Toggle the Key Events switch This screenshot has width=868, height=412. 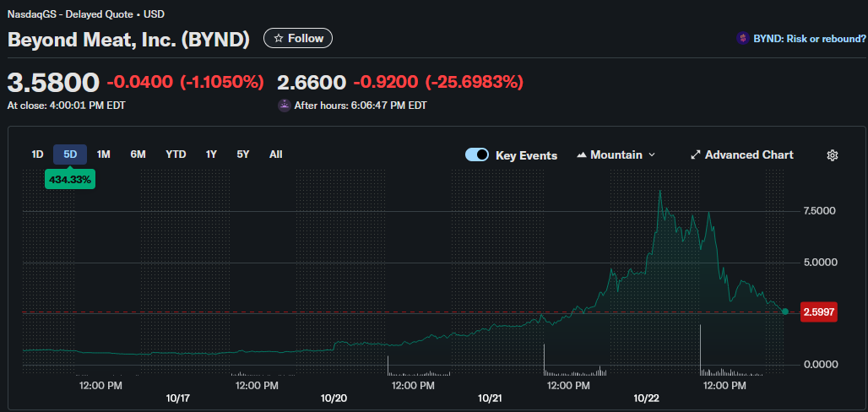coord(476,154)
